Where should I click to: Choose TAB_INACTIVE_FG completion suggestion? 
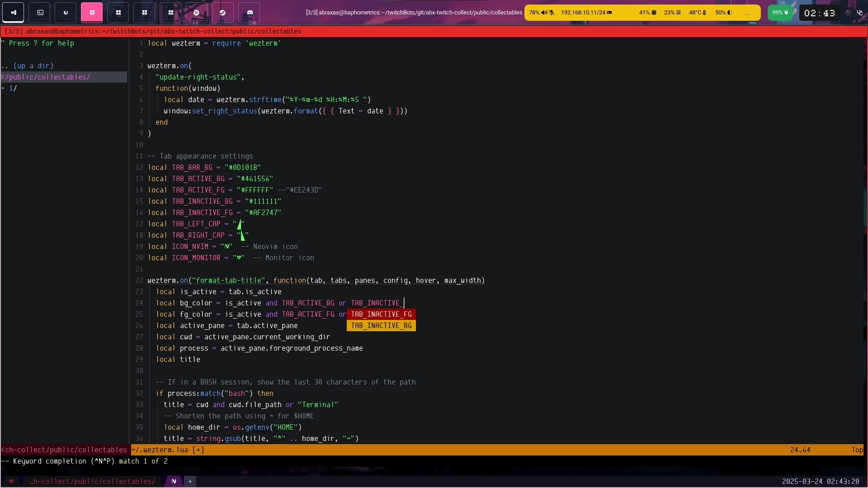pos(381,314)
